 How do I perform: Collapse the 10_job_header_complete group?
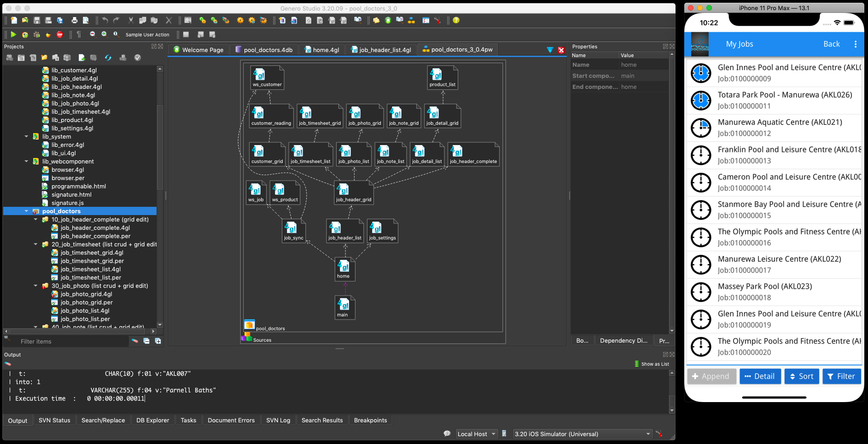click(x=35, y=219)
